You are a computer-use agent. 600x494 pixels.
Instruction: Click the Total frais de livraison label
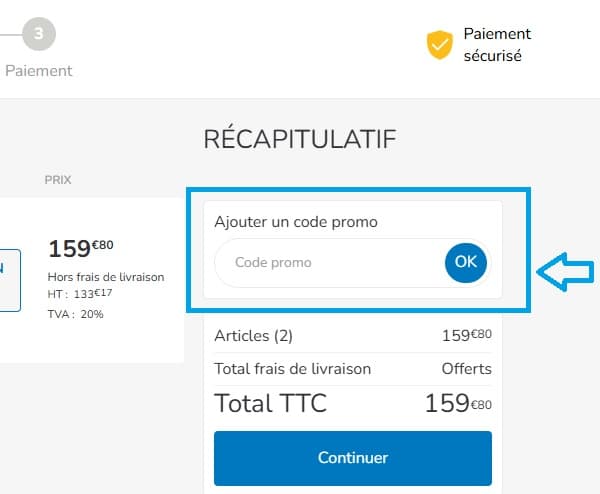(293, 369)
